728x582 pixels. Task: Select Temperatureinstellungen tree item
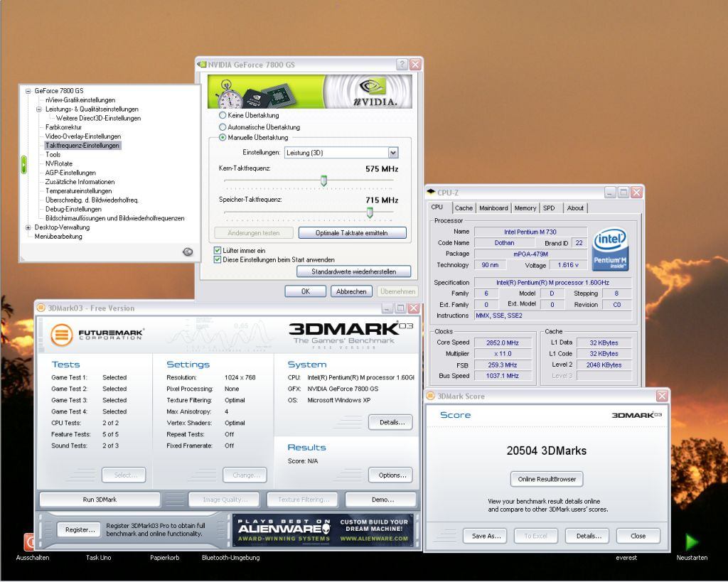click(x=78, y=191)
